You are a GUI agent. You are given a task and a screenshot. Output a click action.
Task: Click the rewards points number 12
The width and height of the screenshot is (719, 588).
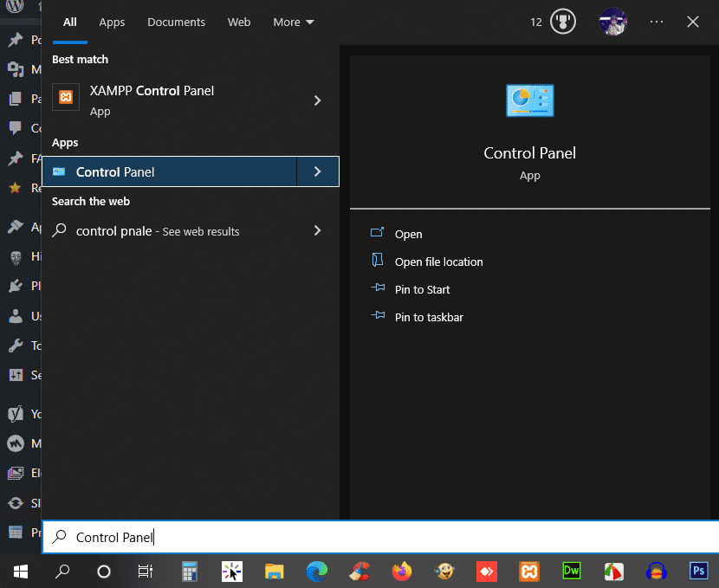tap(536, 22)
